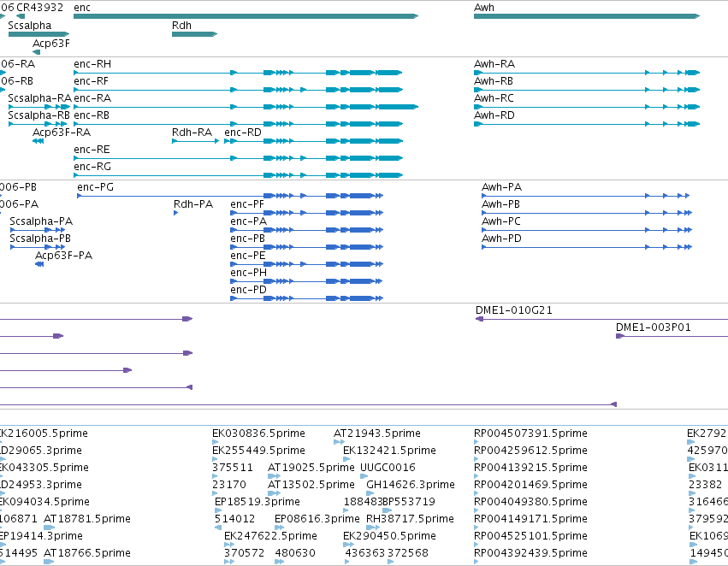The image size is (728, 566).
Task: Select protein Awh-PA label
Action: (x=502, y=187)
